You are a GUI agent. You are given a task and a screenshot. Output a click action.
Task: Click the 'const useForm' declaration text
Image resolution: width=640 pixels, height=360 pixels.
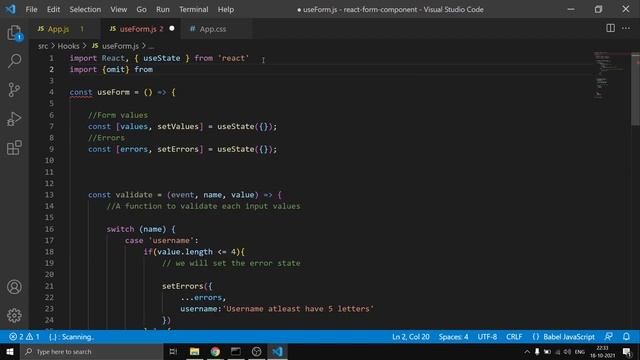[x=99, y=92]
